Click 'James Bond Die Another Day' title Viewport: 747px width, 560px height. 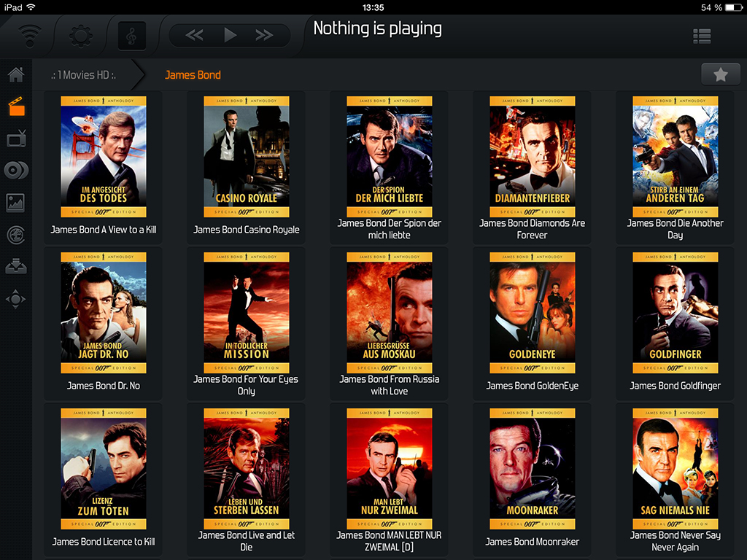click(x=675, y=229)
